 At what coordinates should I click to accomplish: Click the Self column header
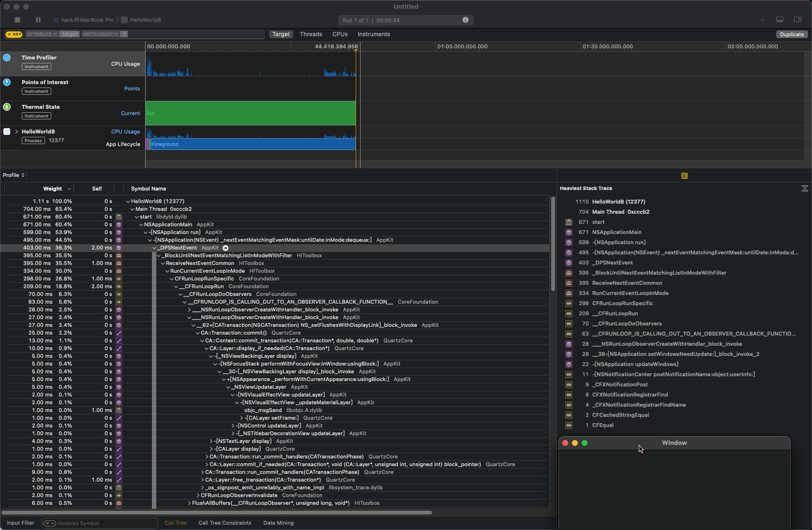coord(97,189)
